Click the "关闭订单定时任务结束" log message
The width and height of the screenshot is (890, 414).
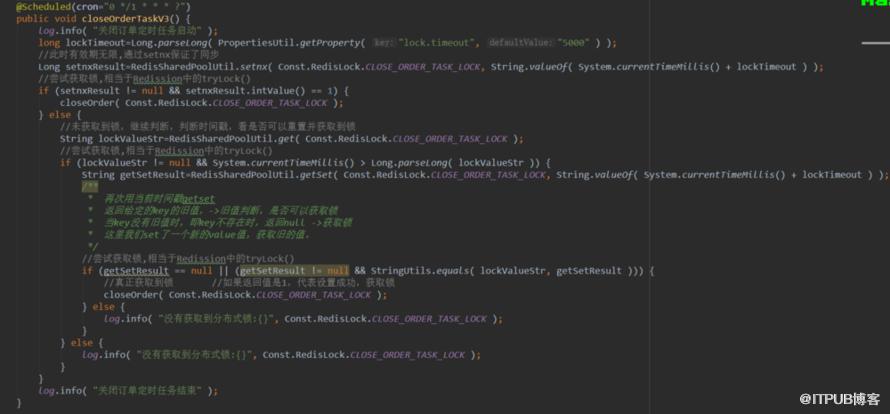tap(146, 391)
